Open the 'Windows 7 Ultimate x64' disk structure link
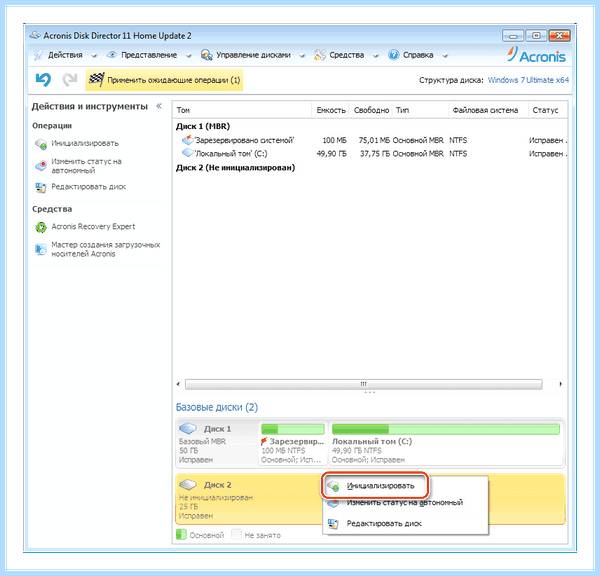The image size is (600, 576). click(x=528, y=80)
